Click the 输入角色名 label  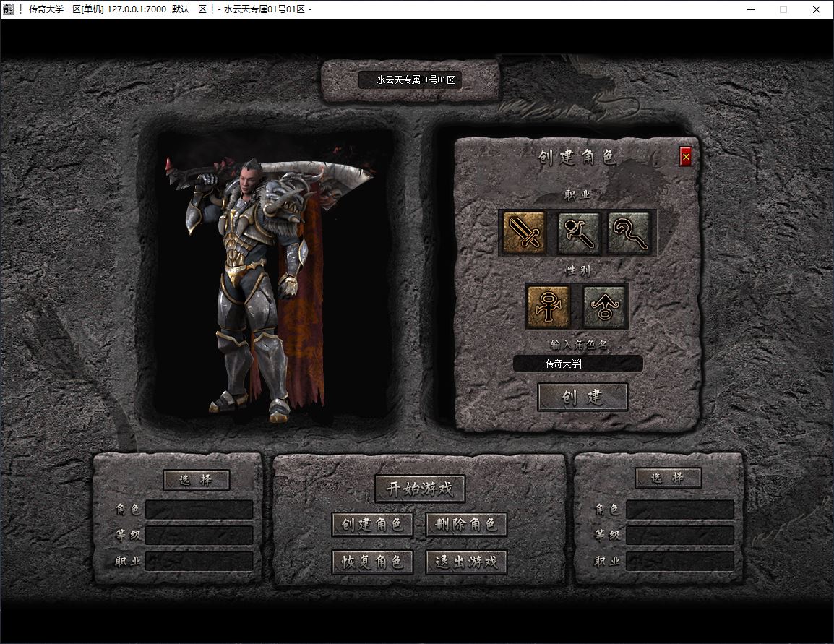coord(579,345)
